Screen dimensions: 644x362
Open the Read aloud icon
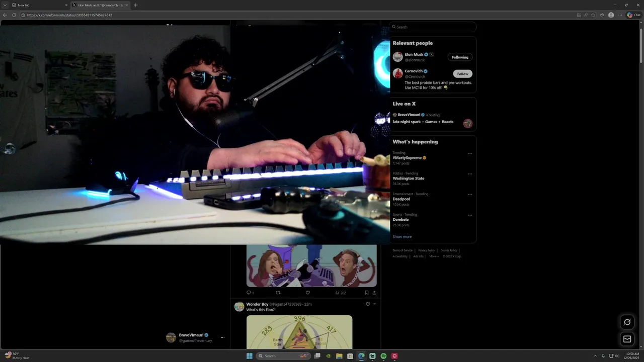click(x=586, y=15)
